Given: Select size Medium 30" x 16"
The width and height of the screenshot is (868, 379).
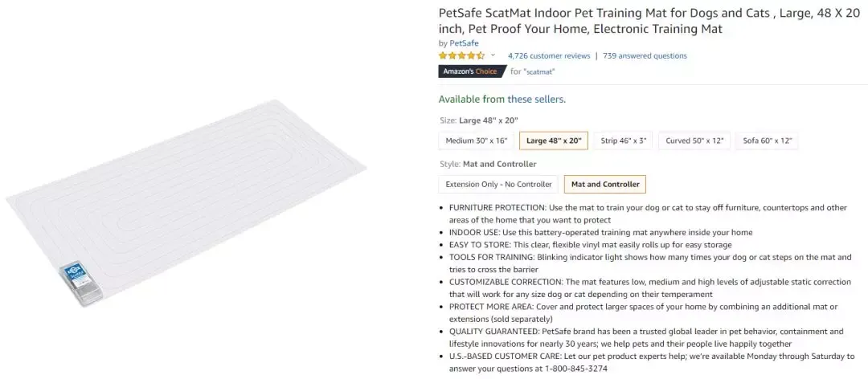Looking at the screenshot, I should point(476,141).
